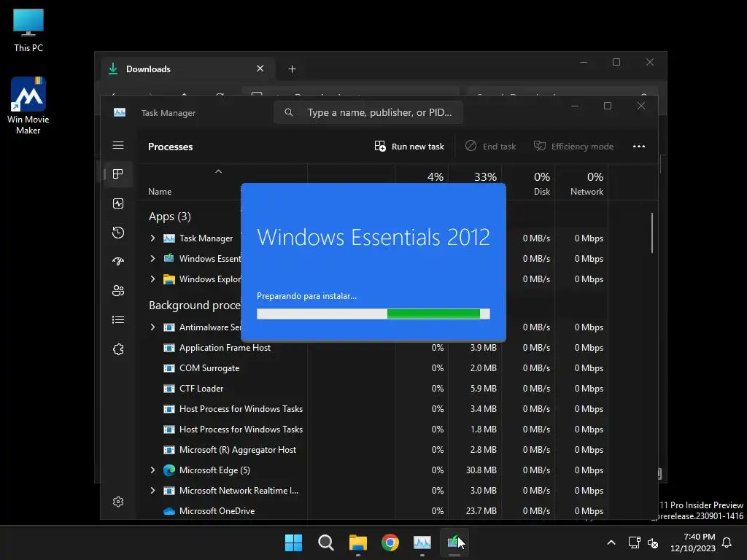Click the Microsoft Edge process icon

pyautogui.click(x=169, y=470)
